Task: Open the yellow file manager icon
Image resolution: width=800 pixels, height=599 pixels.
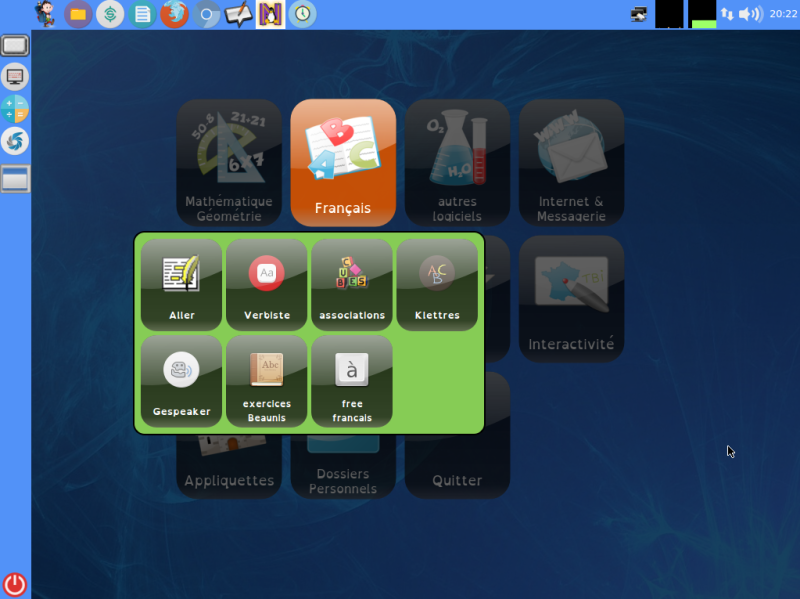Action: [x=78, y=14]
